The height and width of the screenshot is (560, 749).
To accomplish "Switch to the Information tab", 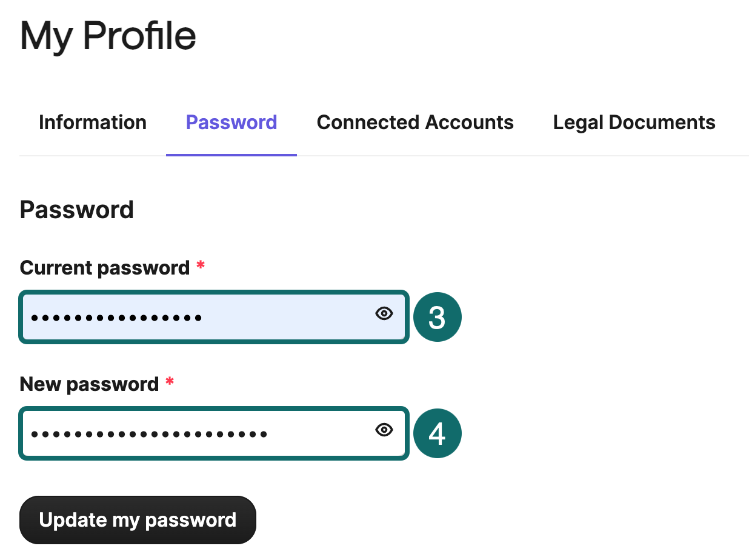I will tap(93, 122).
